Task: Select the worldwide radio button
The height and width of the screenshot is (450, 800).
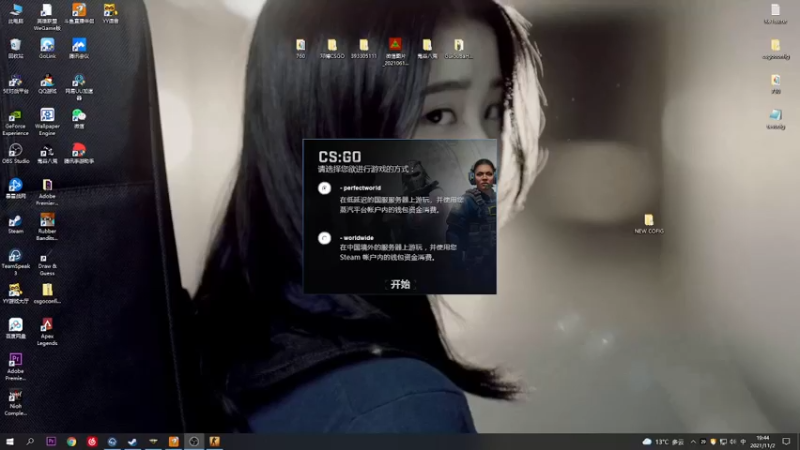Action: tap(324, 238)
